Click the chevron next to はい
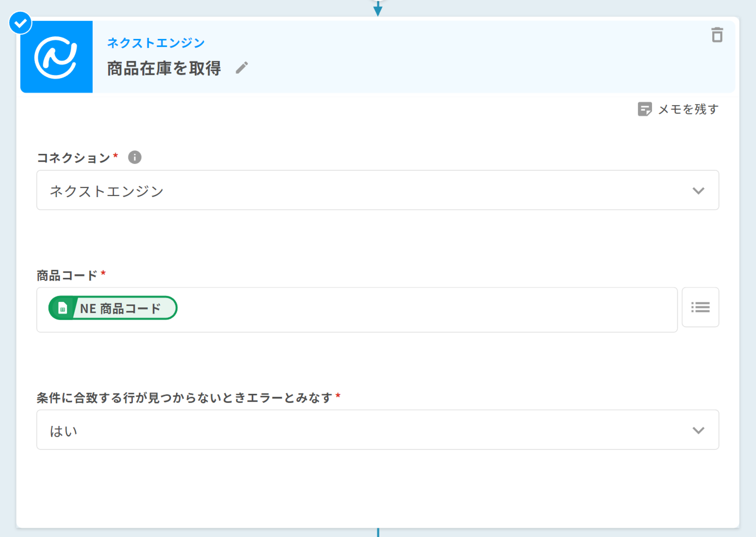 pos(698,430)
